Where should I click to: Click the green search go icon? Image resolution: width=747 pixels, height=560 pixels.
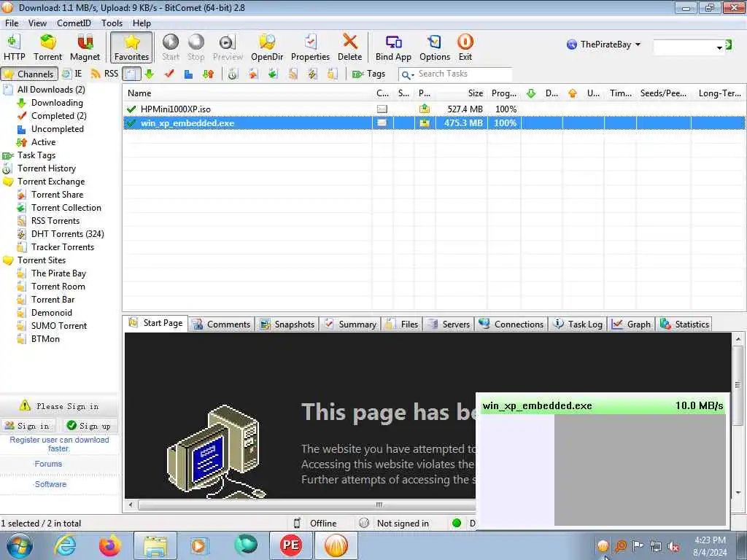click(x=729, y=44)
